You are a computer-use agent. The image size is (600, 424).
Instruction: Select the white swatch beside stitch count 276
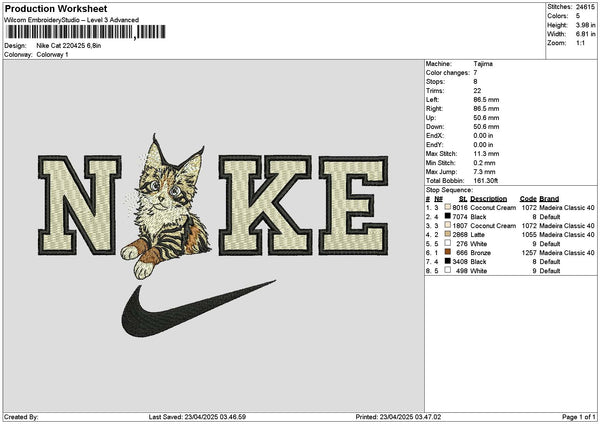(447, 243)
